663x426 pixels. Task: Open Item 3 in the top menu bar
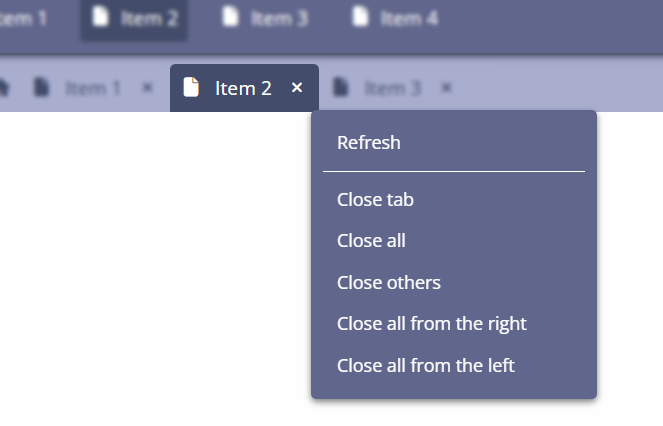(279, 18)
